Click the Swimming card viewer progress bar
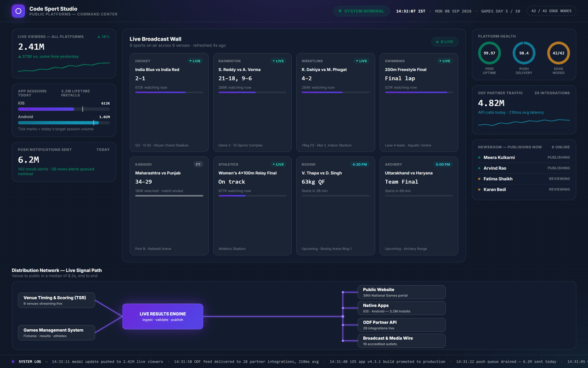This screenshot has width=588, height=368. tap(419, 92)
